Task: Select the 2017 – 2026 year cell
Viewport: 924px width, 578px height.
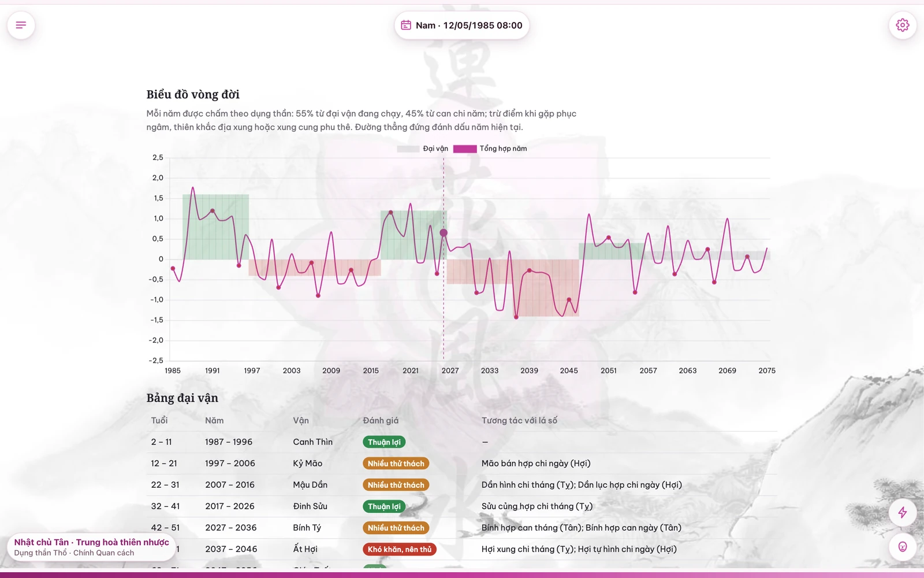Action: click(x=230, y=506)
